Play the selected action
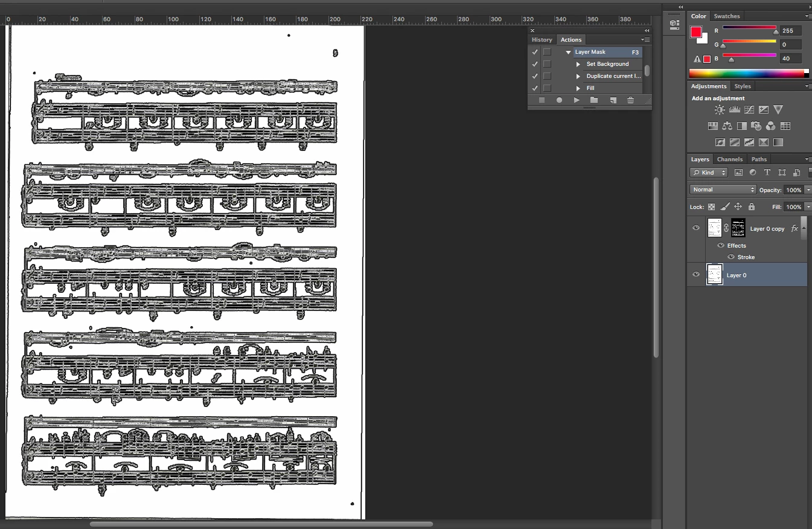 pos(577,100)
